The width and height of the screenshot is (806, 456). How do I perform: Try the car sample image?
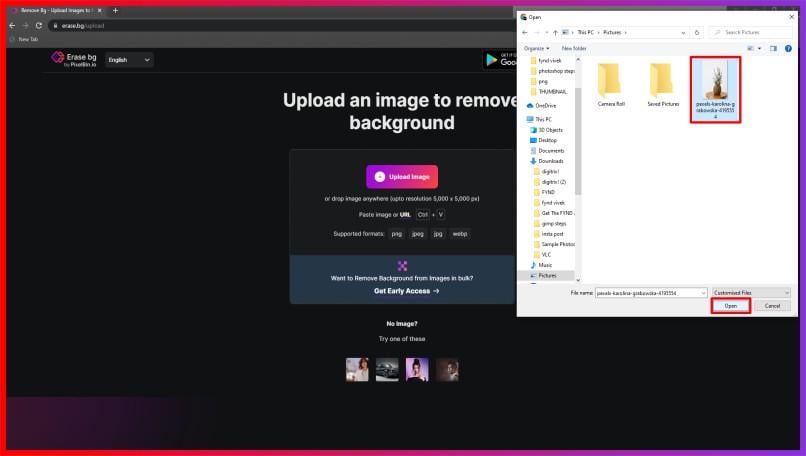point(387,370)
